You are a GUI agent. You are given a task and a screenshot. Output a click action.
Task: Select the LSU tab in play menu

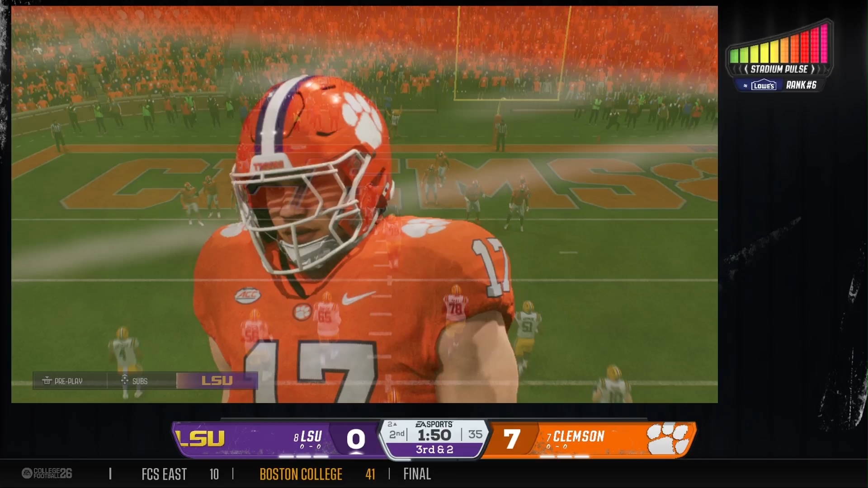[217, 380]
